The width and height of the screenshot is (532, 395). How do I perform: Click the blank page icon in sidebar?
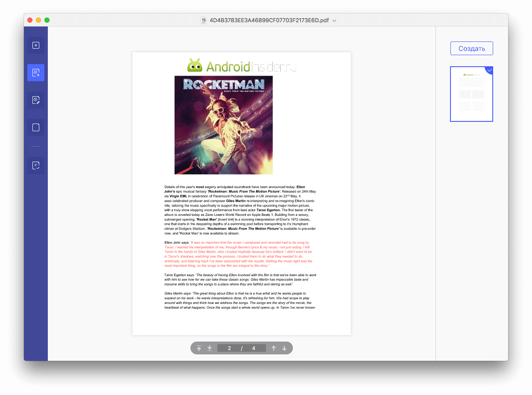pos(36,127)
